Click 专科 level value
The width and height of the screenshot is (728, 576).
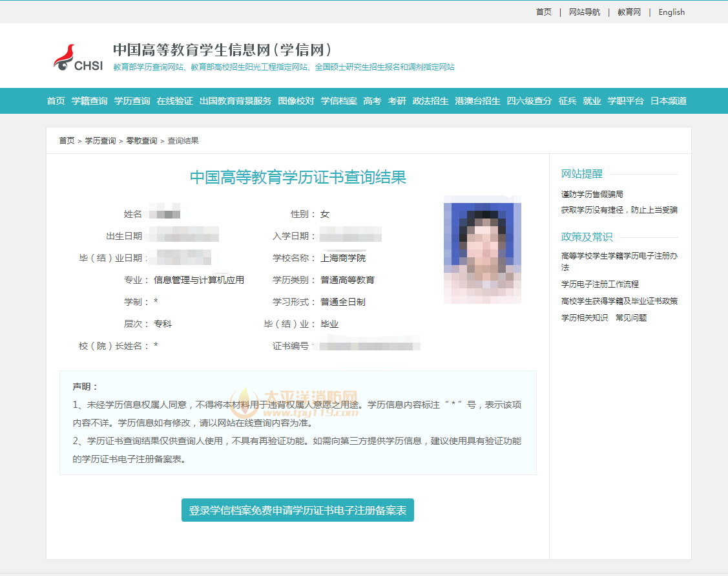(163, 324)
